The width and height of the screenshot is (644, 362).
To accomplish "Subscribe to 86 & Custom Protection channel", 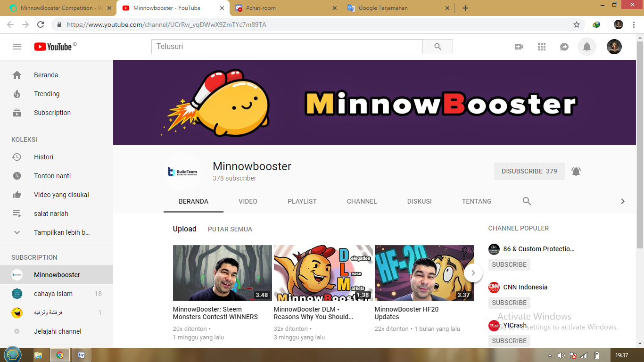I will click(509, 264).
